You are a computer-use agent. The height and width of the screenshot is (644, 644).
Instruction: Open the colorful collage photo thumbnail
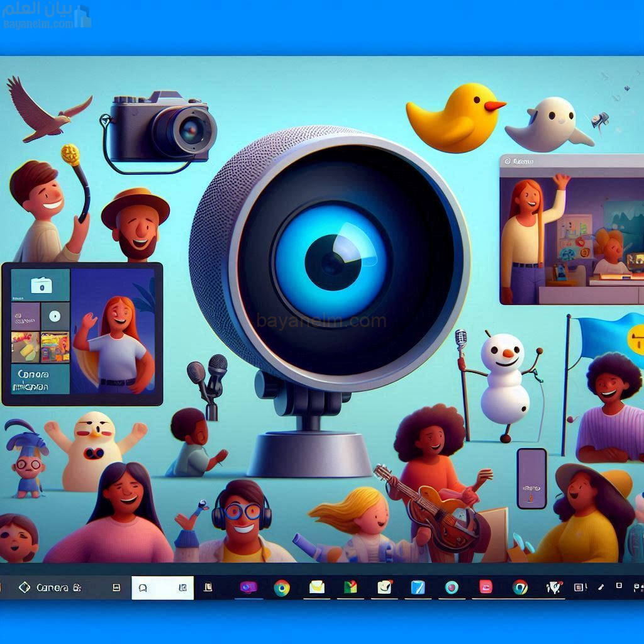click(x=55, y=347)
